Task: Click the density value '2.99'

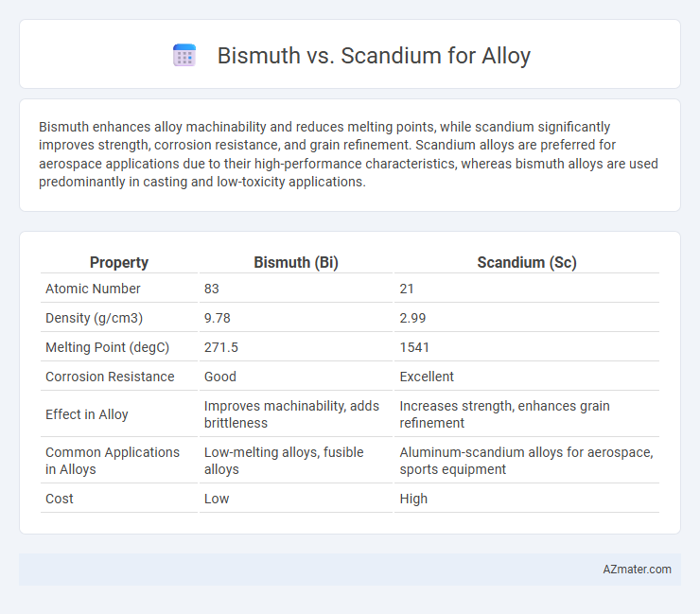Action: point(413,318)
